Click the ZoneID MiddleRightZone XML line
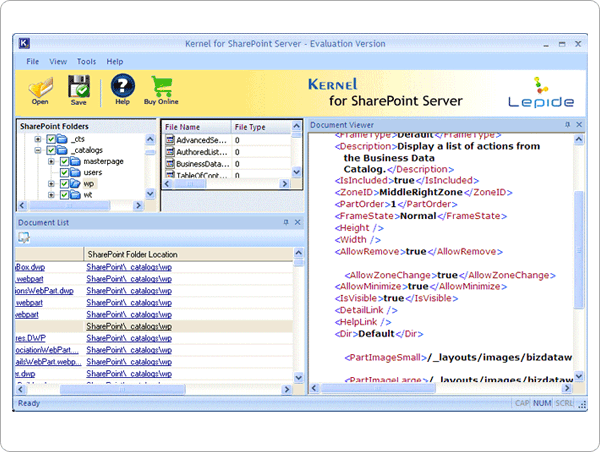600x452 pixels. tap(424, 192)
